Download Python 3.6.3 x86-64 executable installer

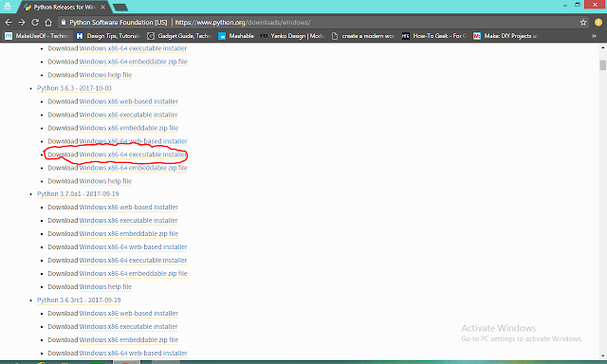click(133, 155)
